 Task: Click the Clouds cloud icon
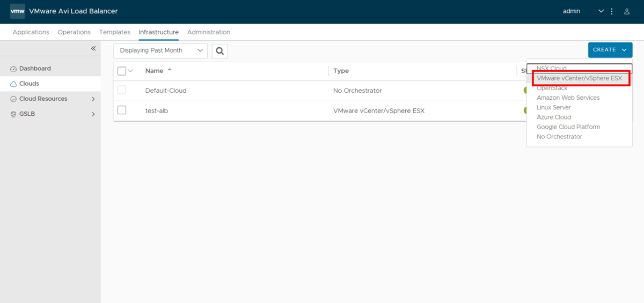pos(14,84)
